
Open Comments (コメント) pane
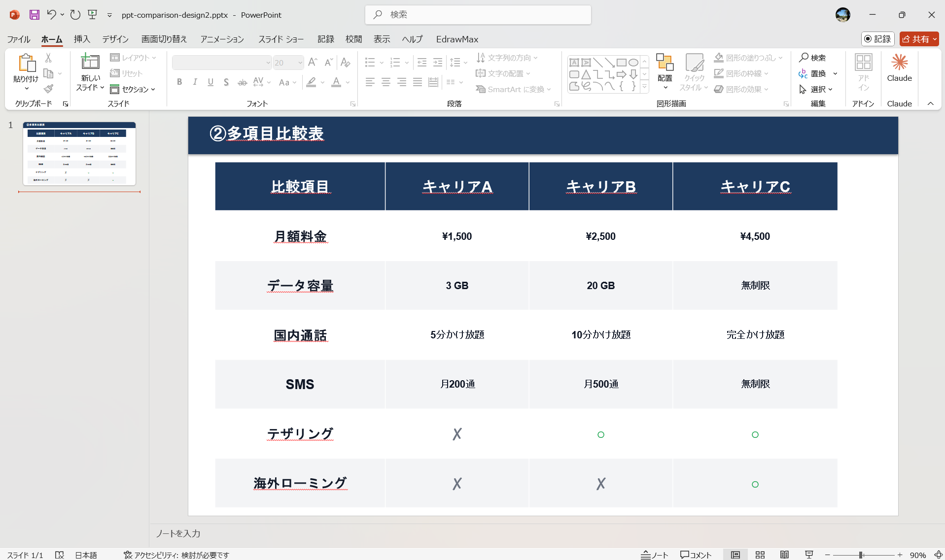pos(696,555)
